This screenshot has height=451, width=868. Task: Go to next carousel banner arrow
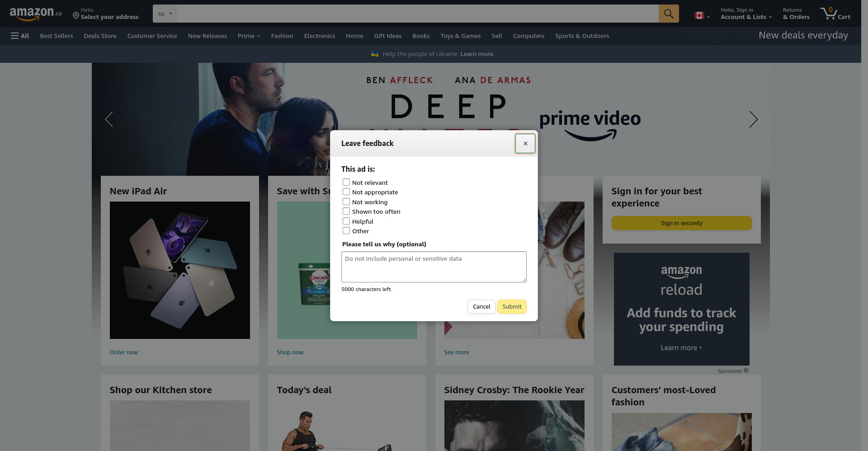(x=753, y=119)
